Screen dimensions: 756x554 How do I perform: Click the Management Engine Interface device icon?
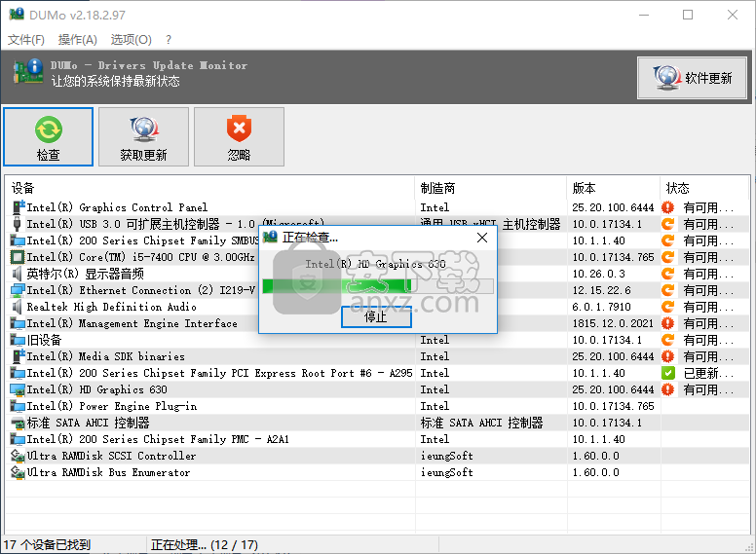18,323
